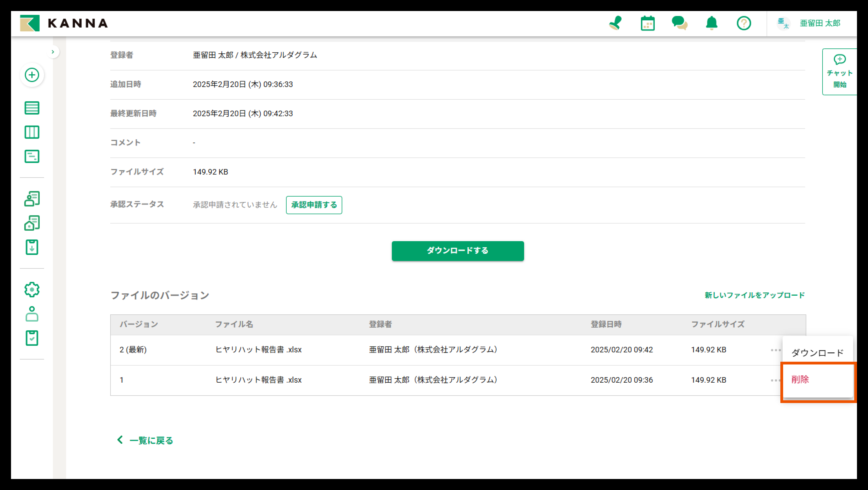868x490 pixels.
Task: Open the help question mark icon
Action: point(744,23)
